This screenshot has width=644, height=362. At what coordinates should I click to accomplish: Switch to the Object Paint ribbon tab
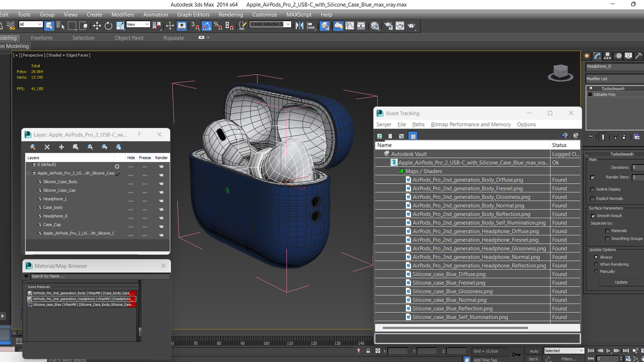coord(129,38)
